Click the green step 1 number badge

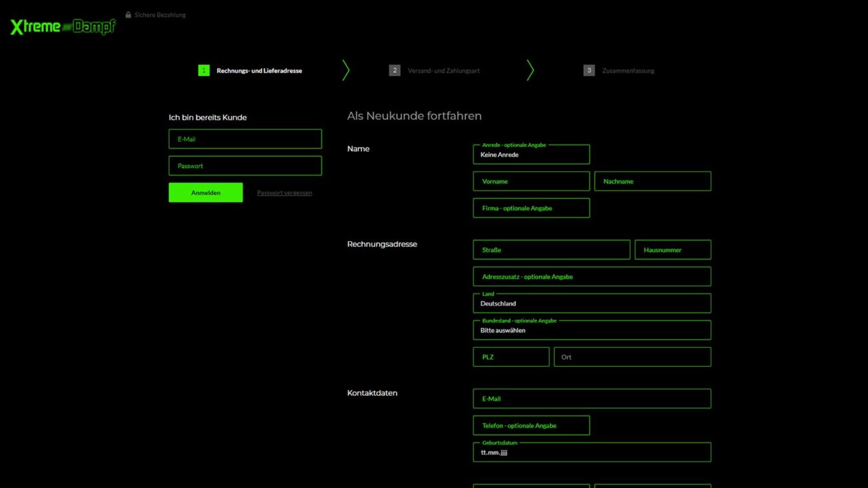[203, 70]
